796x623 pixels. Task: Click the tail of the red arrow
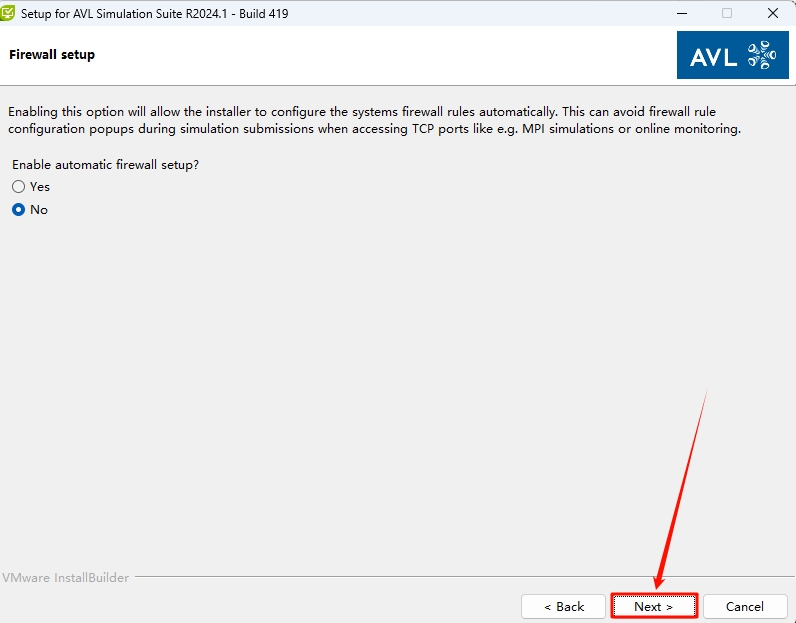(x=705, y=393)
